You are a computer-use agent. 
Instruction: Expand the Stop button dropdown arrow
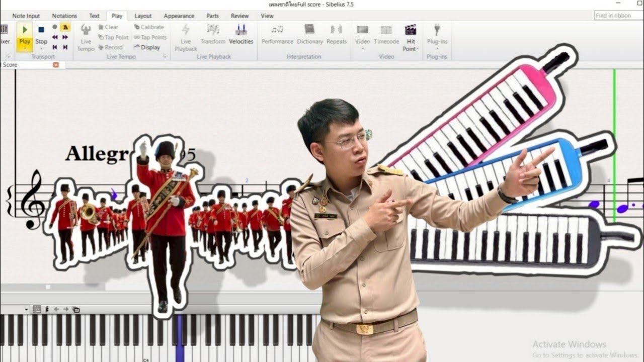coord(41,49)
